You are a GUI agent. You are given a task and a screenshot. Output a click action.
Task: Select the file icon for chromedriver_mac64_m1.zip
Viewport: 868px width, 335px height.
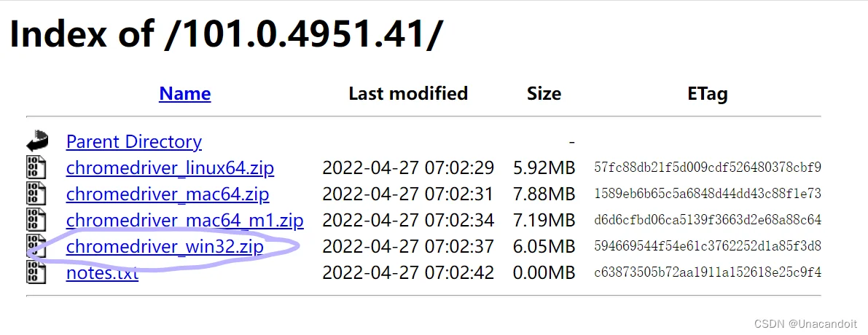coord(36,221)
